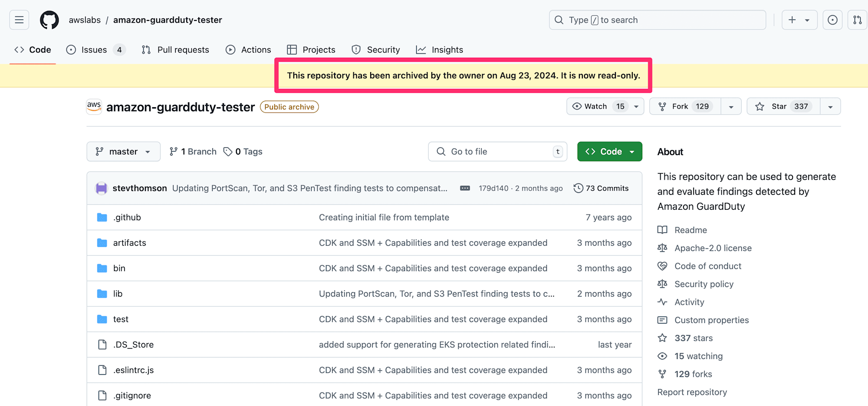The height and width of the screenshot is (406, 868).
Task: Open pull requests icon in top header
Action: [857, 20]
